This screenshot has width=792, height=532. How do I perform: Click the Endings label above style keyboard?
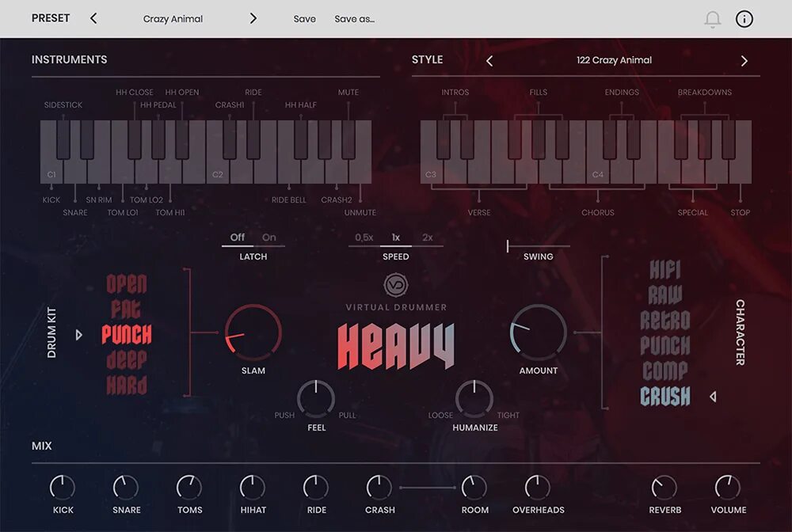pos(622,93)
